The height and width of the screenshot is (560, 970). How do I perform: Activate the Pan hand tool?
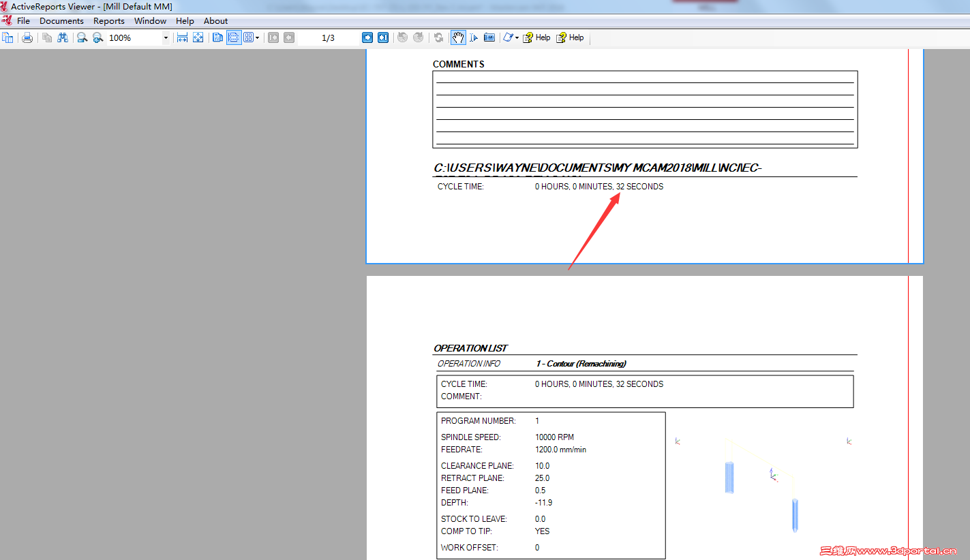coord(457,37)
